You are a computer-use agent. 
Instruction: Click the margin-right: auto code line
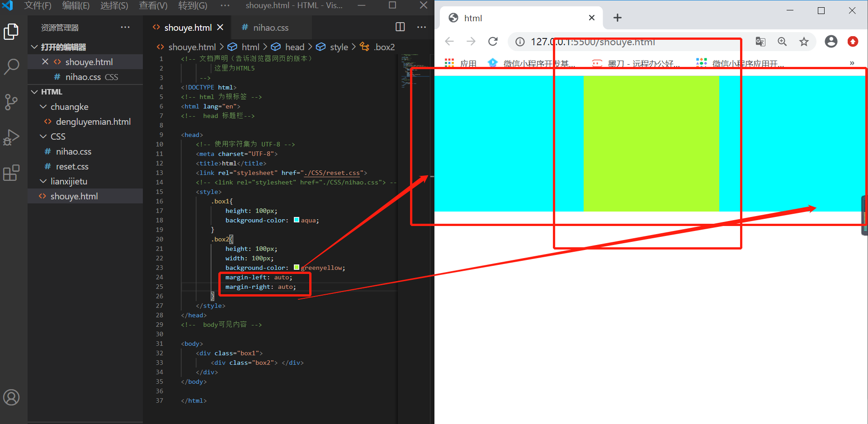[260, 287]
